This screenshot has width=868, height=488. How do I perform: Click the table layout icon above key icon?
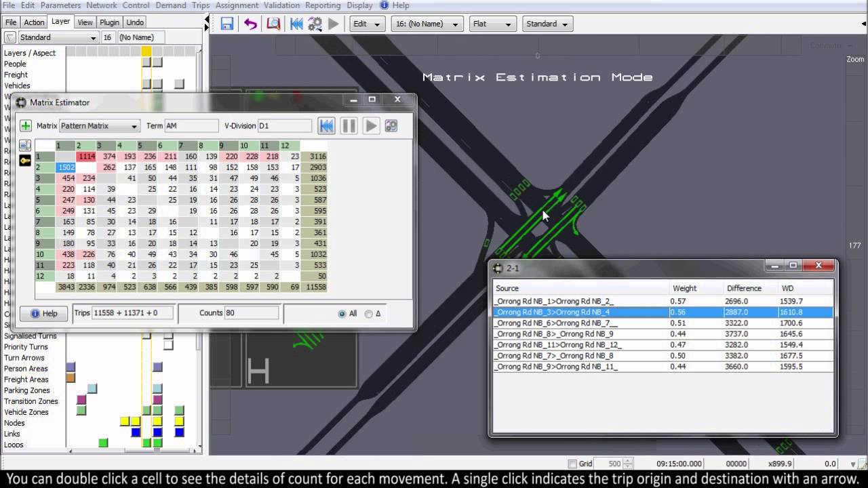point(25,145)
